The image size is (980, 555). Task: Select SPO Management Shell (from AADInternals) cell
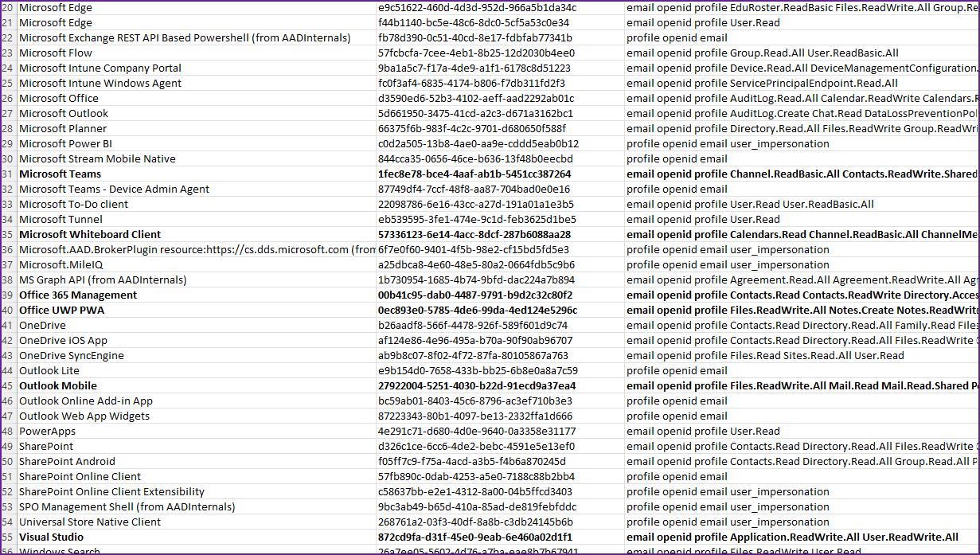point(197,507)
